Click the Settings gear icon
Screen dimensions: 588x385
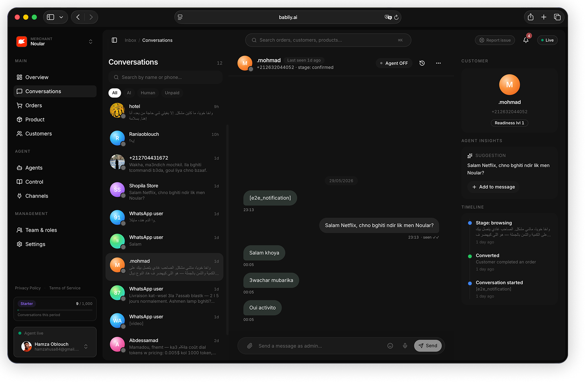pyautogui.click(x=20, y=244)
